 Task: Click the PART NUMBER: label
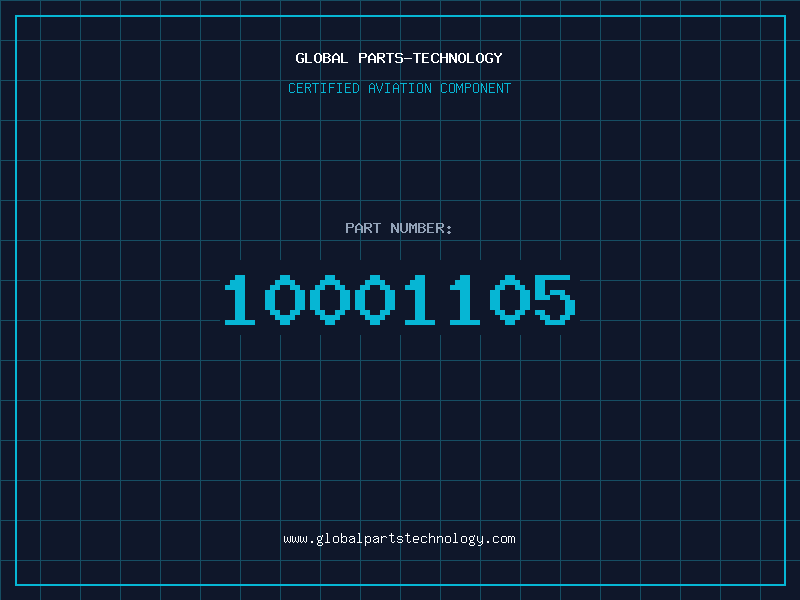coord(399,228)
